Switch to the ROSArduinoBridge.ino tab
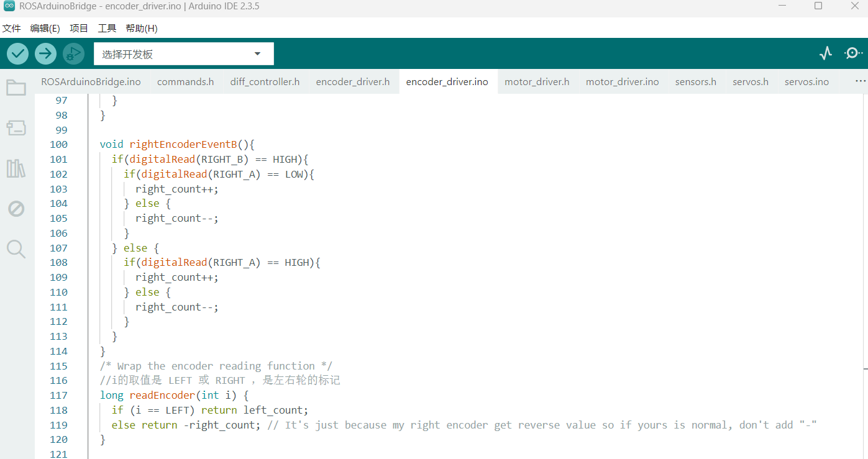 [x=91, y=82]
